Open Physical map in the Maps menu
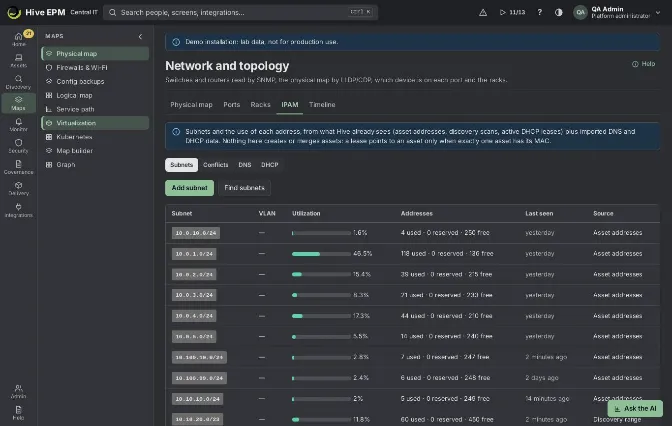Screen dimensions: 672x426 95,54
